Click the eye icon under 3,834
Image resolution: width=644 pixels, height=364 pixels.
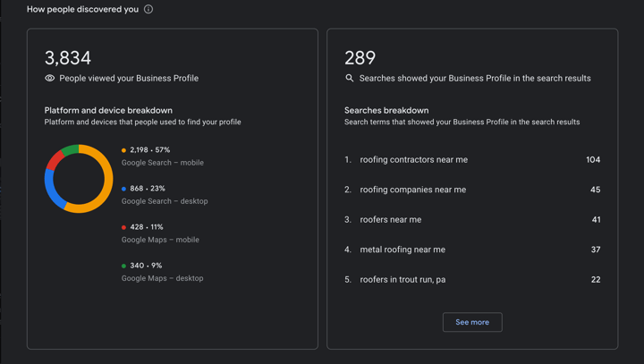click(x=50, y=79)
